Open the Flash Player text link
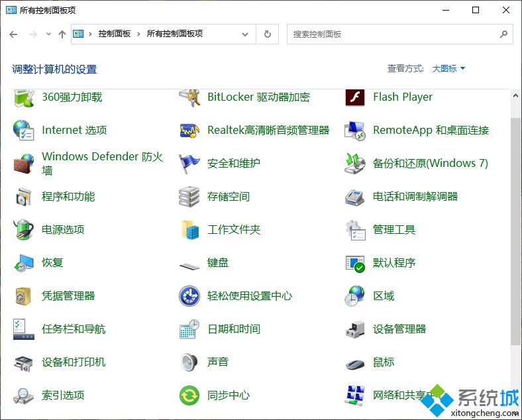This screenshot has width=522, height=420. (403, 97)
